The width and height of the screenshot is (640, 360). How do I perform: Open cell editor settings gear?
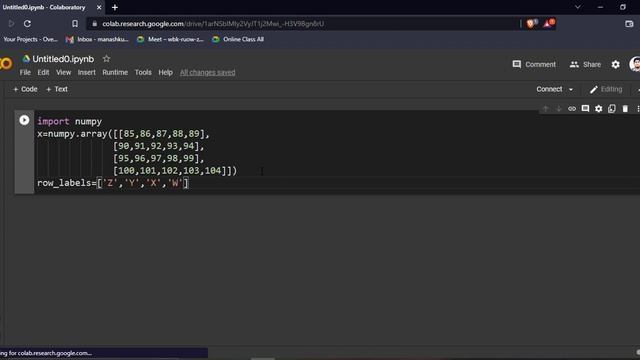click(598, 109)
